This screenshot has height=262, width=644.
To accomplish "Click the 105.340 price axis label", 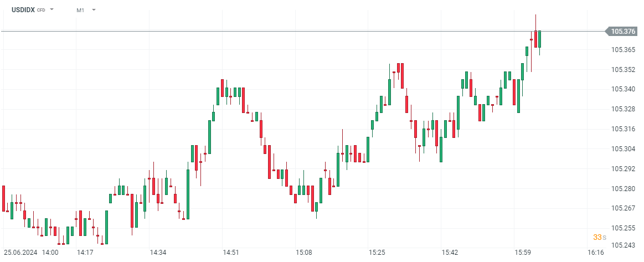I will [623, 89].
